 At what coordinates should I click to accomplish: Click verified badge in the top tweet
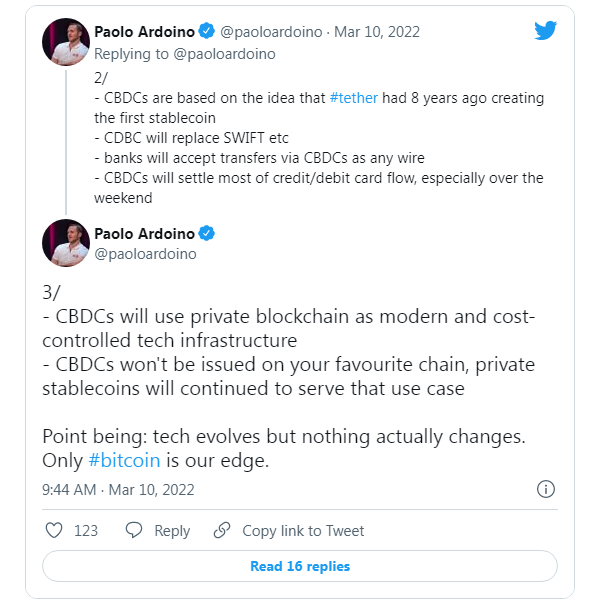206,31
